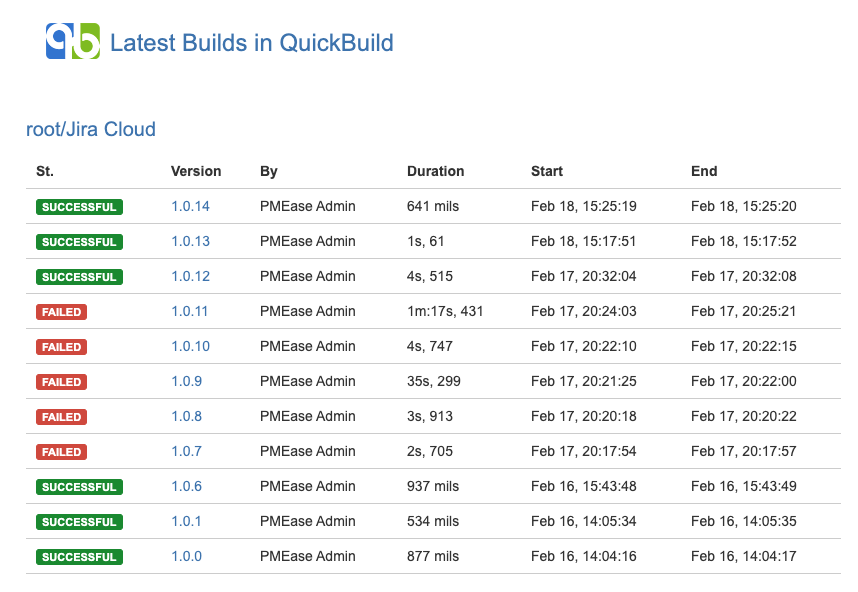The width and height of the screenshot is (858, 592).
Task: Click the Duration column header
Action: pyautogui.click(x=436, y=171)
